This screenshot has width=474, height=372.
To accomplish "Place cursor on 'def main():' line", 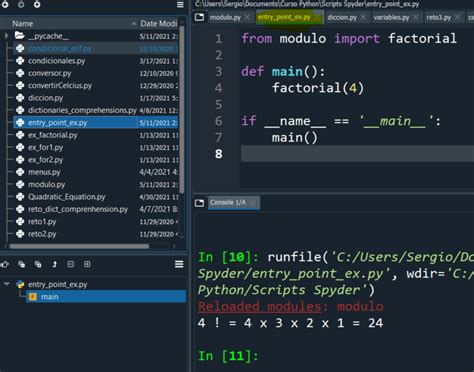I will coord(283,72).
